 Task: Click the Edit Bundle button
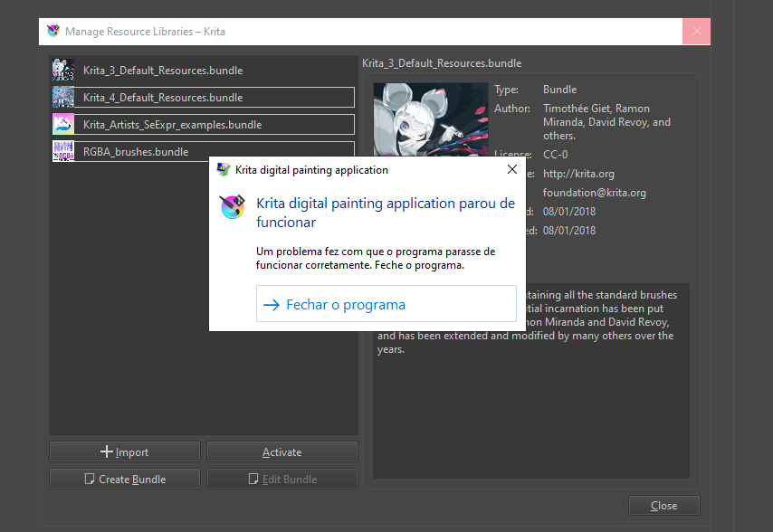282,479
